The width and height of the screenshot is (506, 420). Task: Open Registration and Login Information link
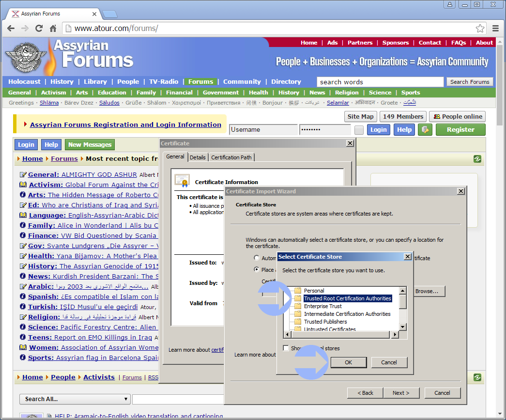125,124
